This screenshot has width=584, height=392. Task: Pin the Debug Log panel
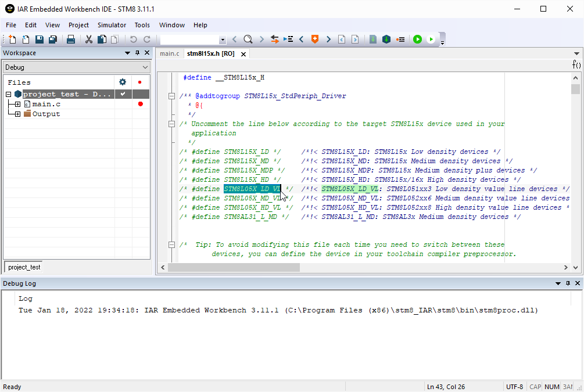[x=568, y=283]
